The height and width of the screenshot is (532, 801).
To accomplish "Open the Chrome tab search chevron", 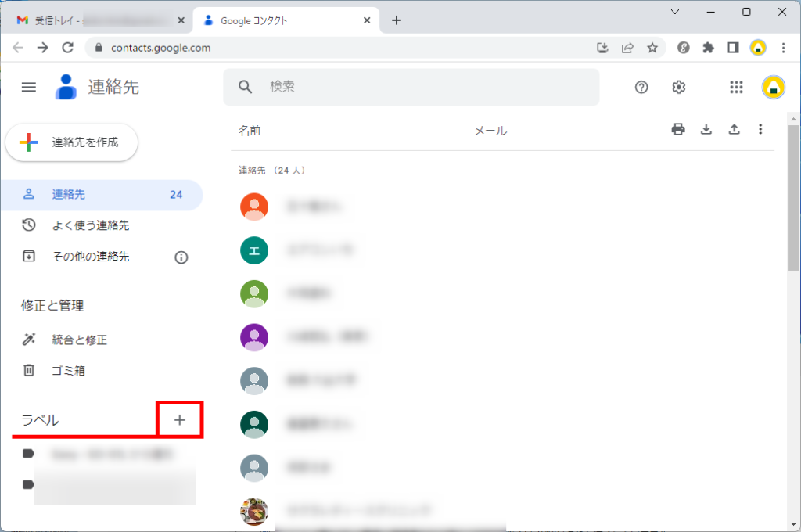I will coord(675,12).
